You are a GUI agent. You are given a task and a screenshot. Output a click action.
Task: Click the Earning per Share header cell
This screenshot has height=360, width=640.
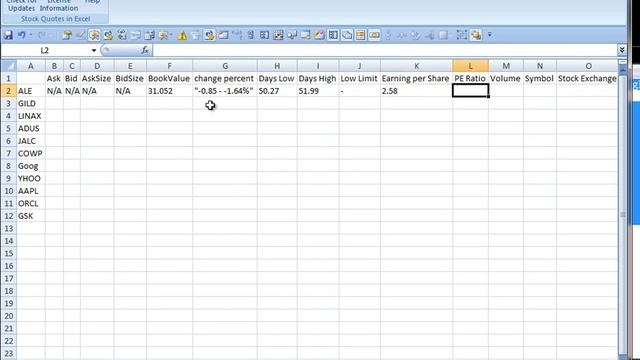tap(416, 78)
